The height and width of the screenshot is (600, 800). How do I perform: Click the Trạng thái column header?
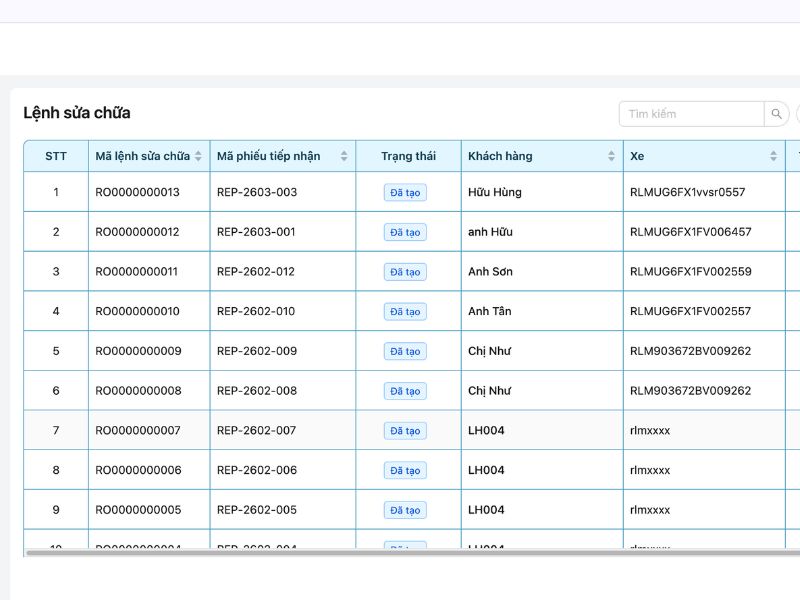(408, 156)
